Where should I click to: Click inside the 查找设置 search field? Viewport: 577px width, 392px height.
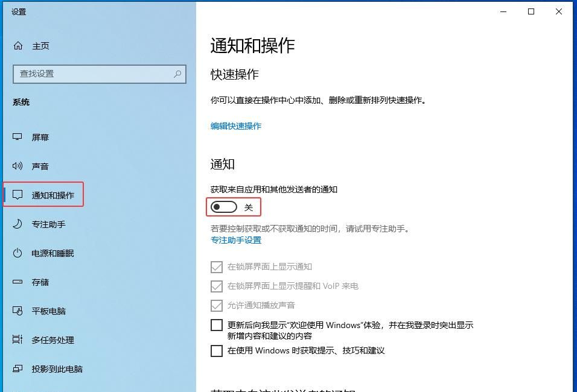(97, 74)
